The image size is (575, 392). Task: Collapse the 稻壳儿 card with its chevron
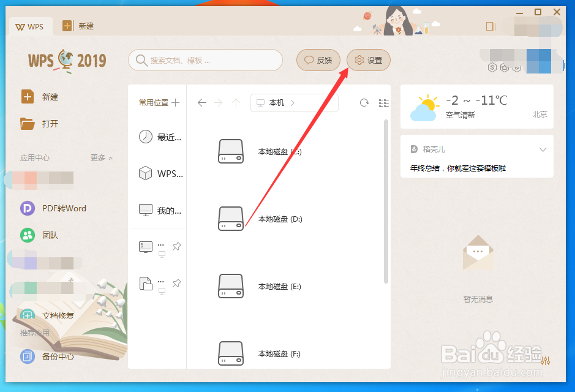click(543, 149)
